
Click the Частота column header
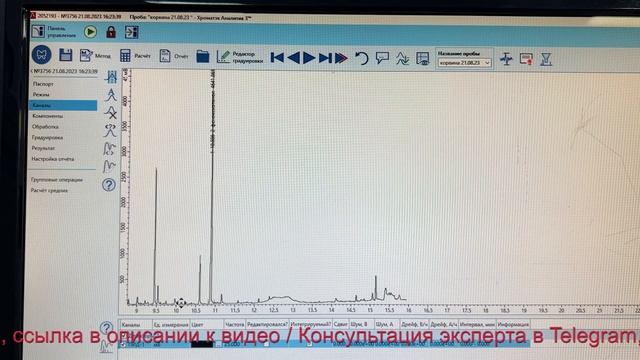click(x=234, y=324)
